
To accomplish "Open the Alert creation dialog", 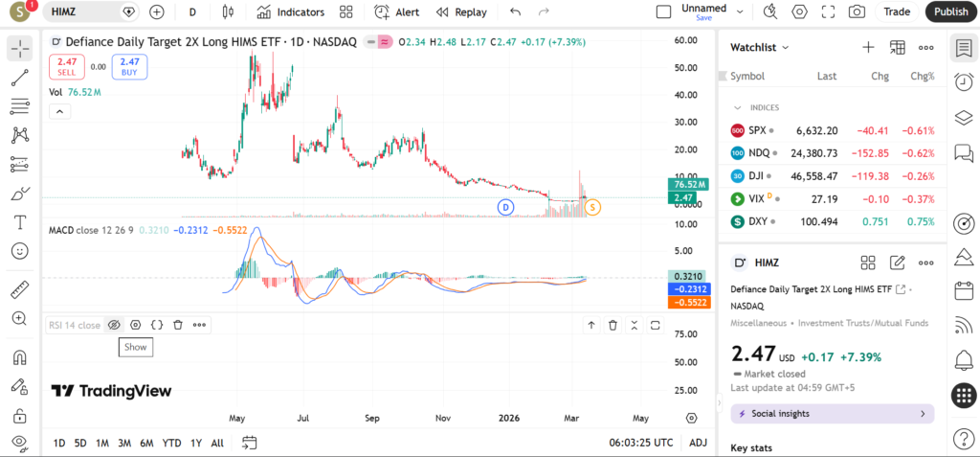I will 396,12.
